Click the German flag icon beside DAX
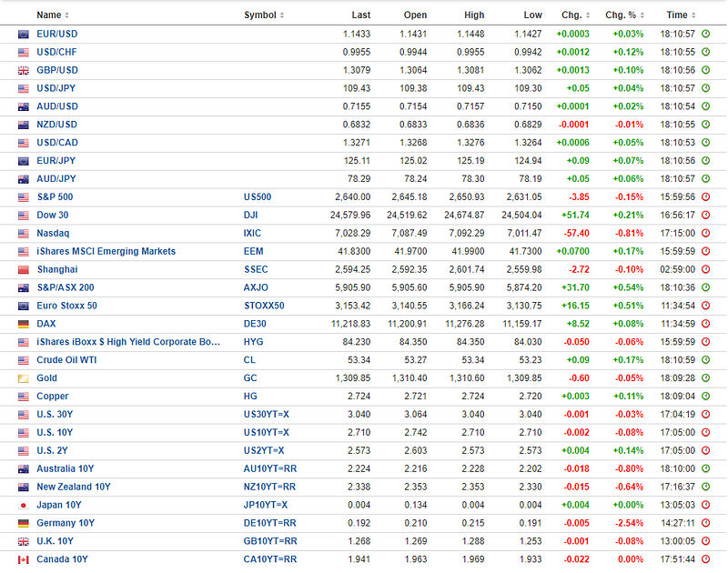The width and height of the screenshot is (728, 573). coord(24,324)
